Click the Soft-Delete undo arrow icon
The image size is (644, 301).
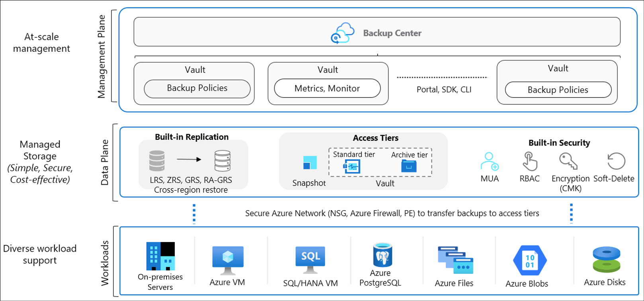[x=616, y=161]
